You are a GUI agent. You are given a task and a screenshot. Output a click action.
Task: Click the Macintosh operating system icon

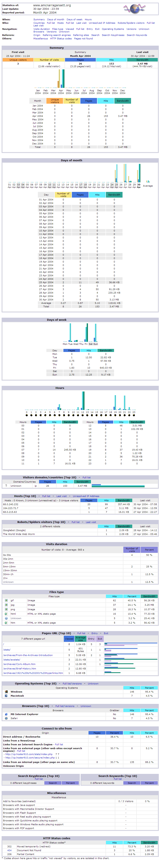(6, 696)
